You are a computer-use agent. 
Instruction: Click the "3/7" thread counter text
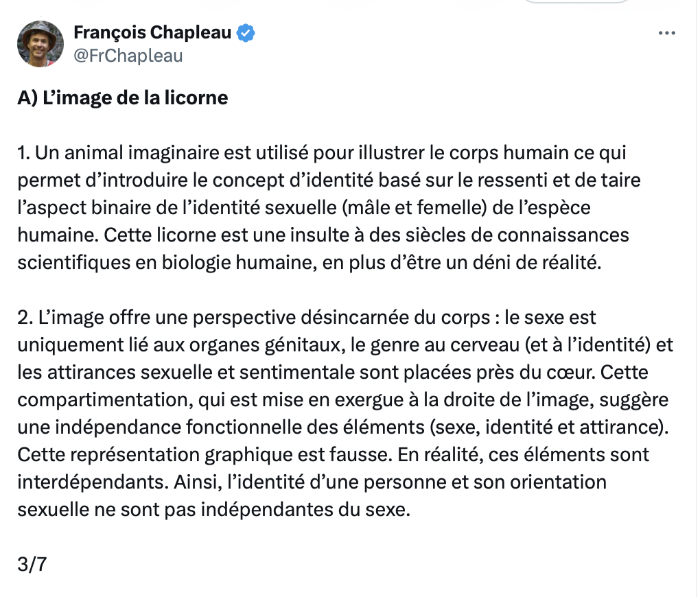(x=32, y=564)
